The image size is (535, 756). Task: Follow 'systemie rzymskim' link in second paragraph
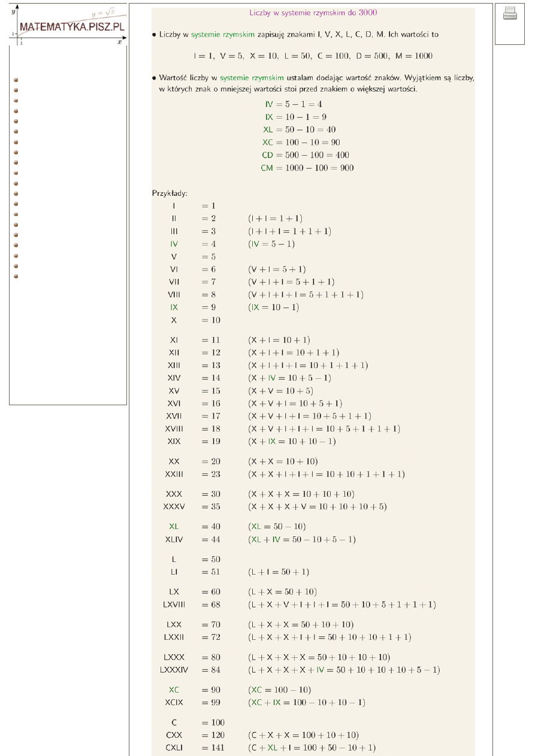tap(252, 78)
